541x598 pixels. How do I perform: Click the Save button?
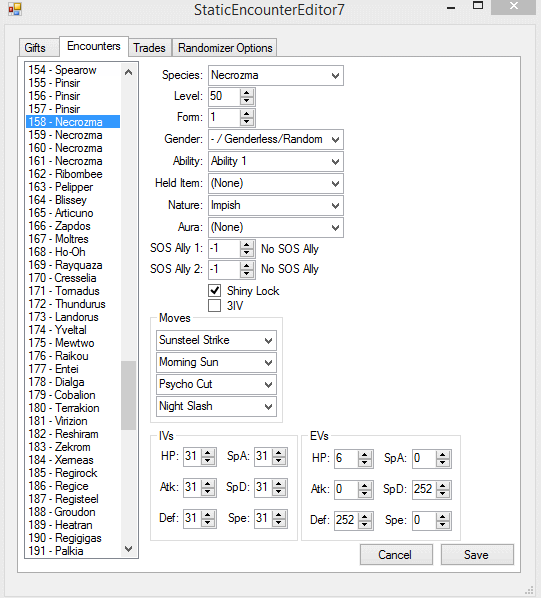(x=477, y=555)
